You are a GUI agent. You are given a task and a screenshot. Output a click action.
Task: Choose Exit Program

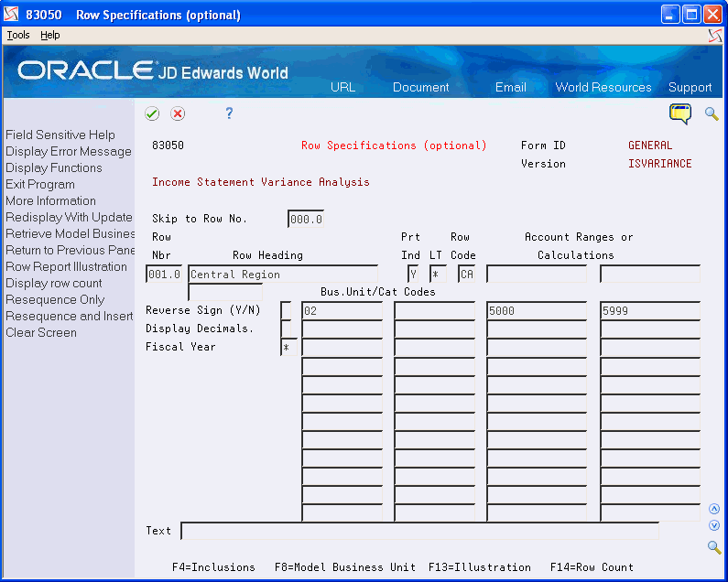(x=40, y=185)
